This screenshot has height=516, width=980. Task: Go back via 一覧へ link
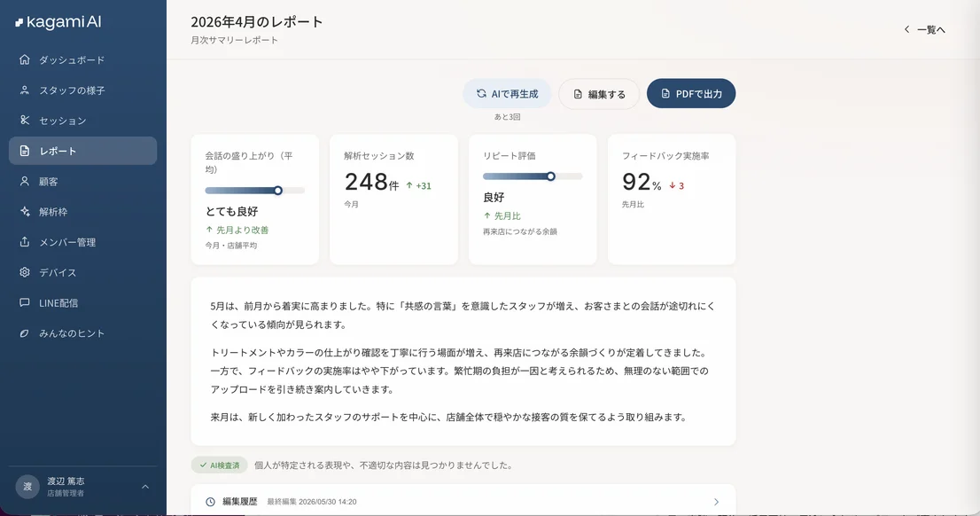tap(924, 29)
